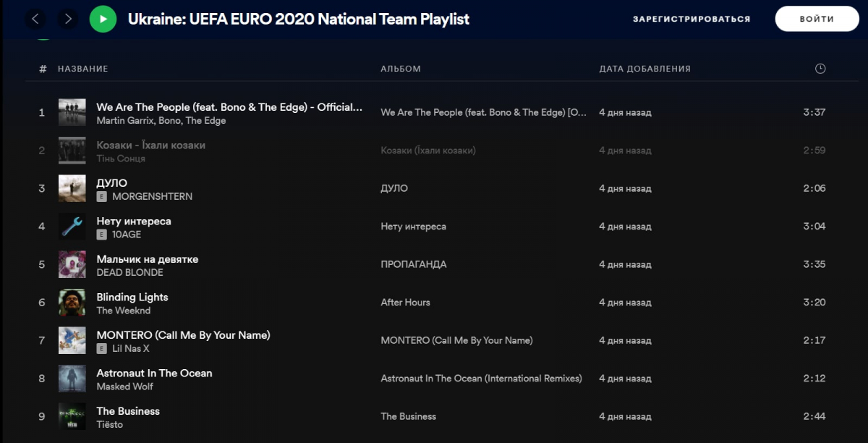This screenshot has height=443, width=868.
Task: Open The Weeknd artist link
Action: click(x=123, y=311)
